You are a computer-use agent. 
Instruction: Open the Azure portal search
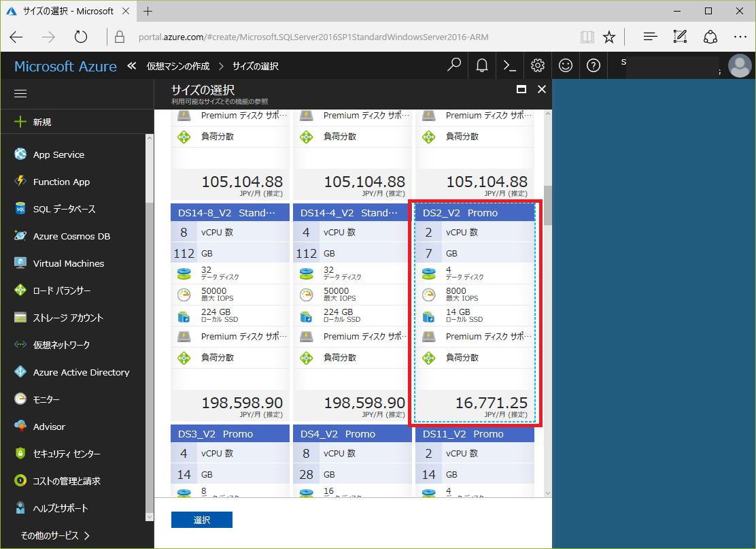pyautogui.click(x=453, y=65)
